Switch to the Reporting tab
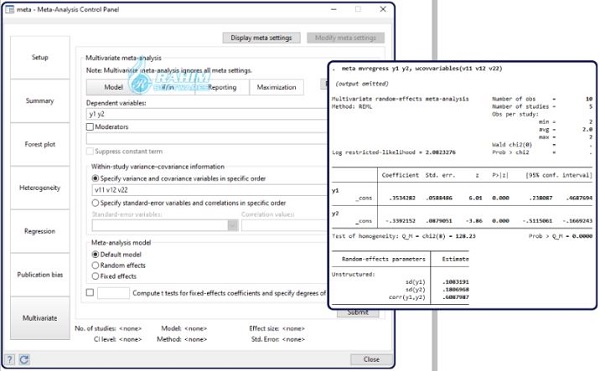The height and width of the screenshot is (371, 600). (222, 87)
